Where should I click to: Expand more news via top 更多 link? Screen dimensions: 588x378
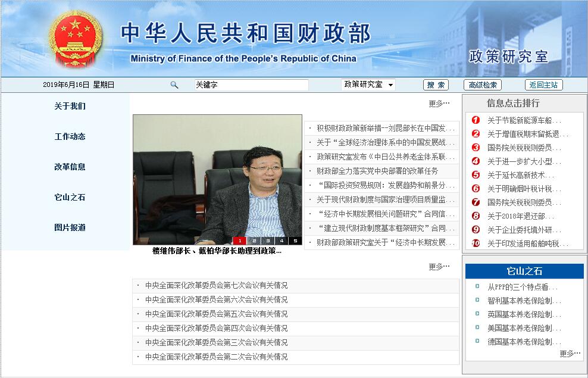(439, 104)
